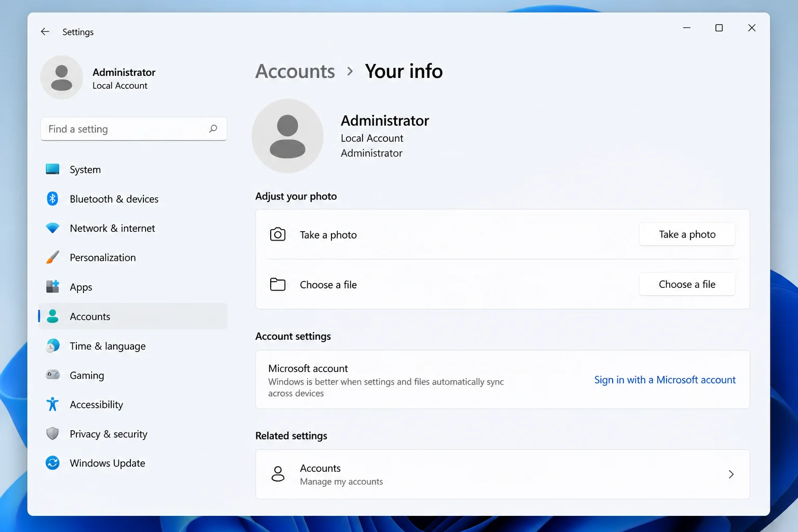
Task: Open the Personalization category
Action: (132, 258)
